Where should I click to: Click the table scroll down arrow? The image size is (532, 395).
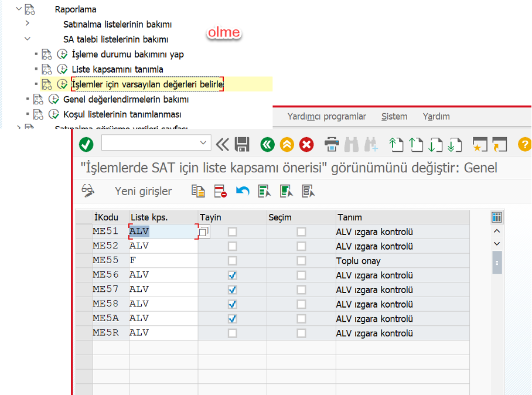point(497,244)
